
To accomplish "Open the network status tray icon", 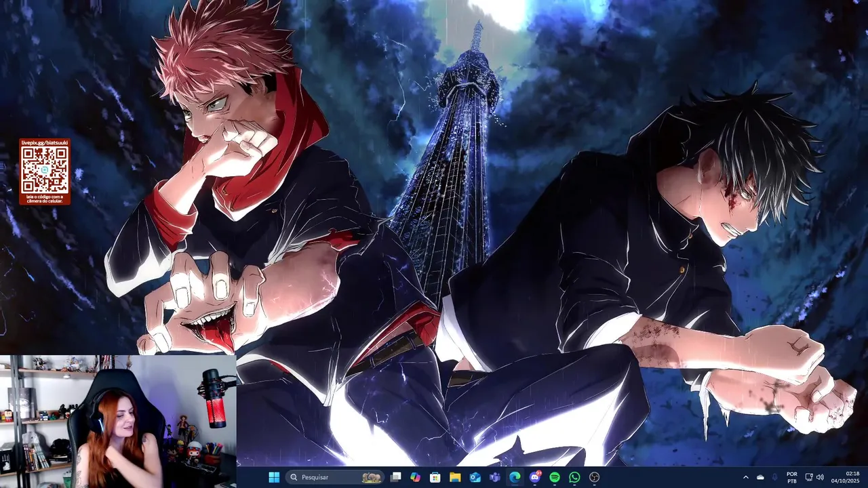I will (x=809, y=477).
